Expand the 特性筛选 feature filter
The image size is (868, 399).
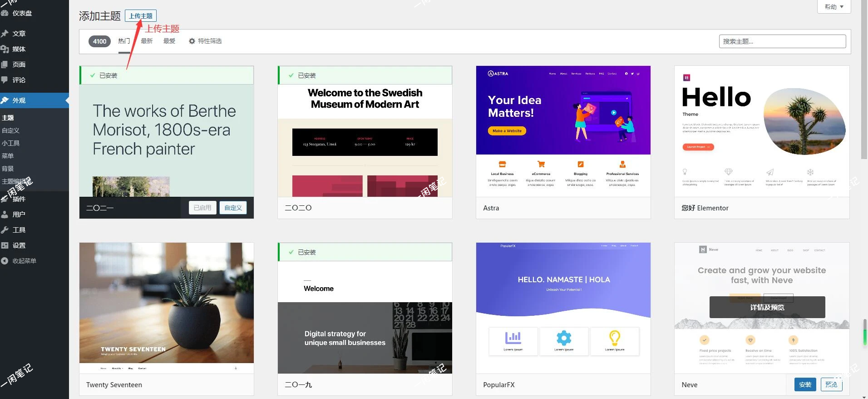205,41
